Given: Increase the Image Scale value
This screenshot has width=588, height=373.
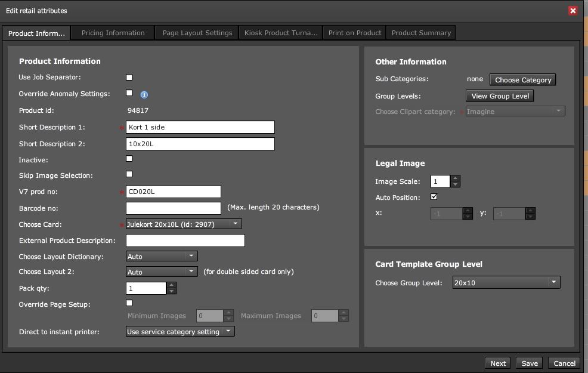Looking at the screenshot, I should 455,178.
